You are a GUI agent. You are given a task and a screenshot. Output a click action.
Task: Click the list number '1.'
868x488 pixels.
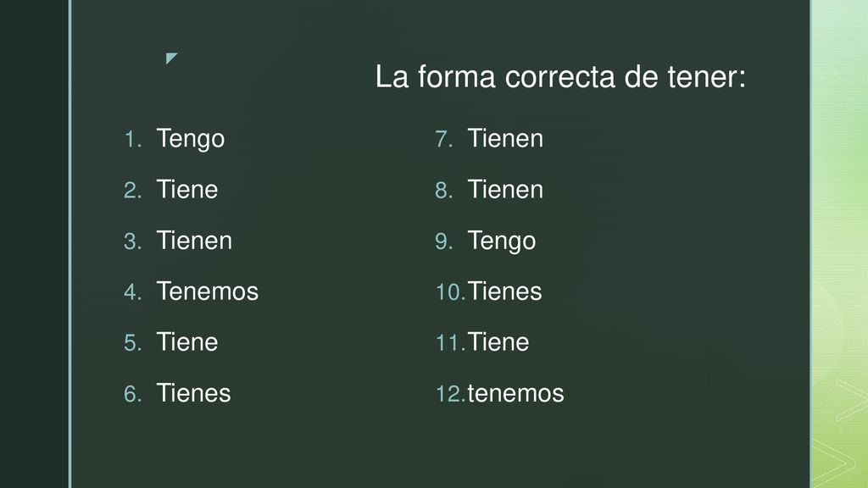(x=133, y=140)
